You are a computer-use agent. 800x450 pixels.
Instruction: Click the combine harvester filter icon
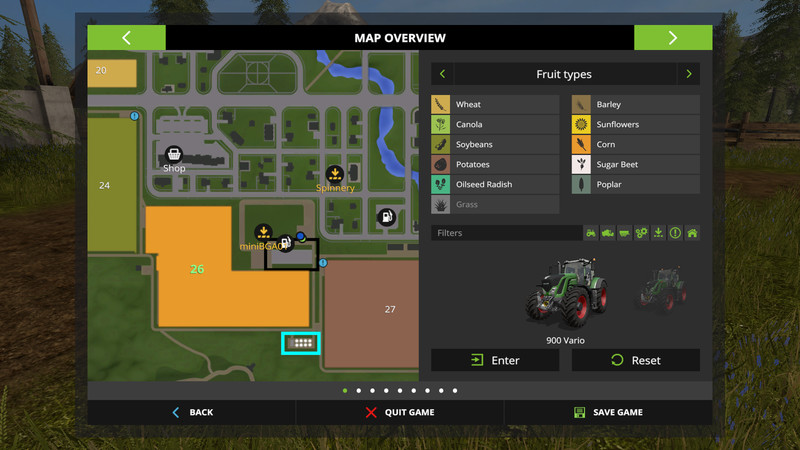[x=608, y=233]
